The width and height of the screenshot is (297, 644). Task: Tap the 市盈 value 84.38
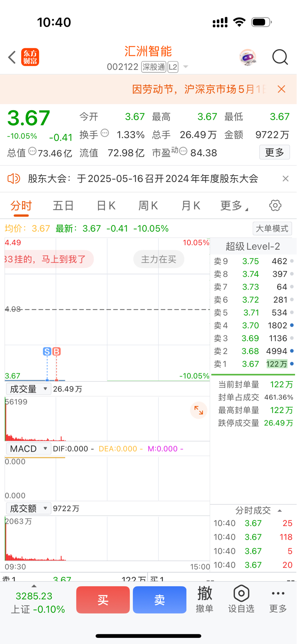[204, 153]
